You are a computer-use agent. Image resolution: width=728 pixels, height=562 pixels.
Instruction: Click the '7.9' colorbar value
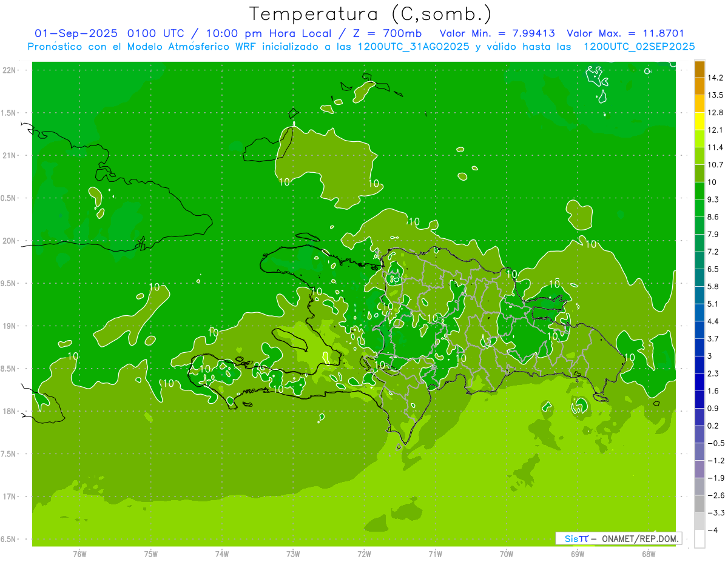click(x=714, y=234)
